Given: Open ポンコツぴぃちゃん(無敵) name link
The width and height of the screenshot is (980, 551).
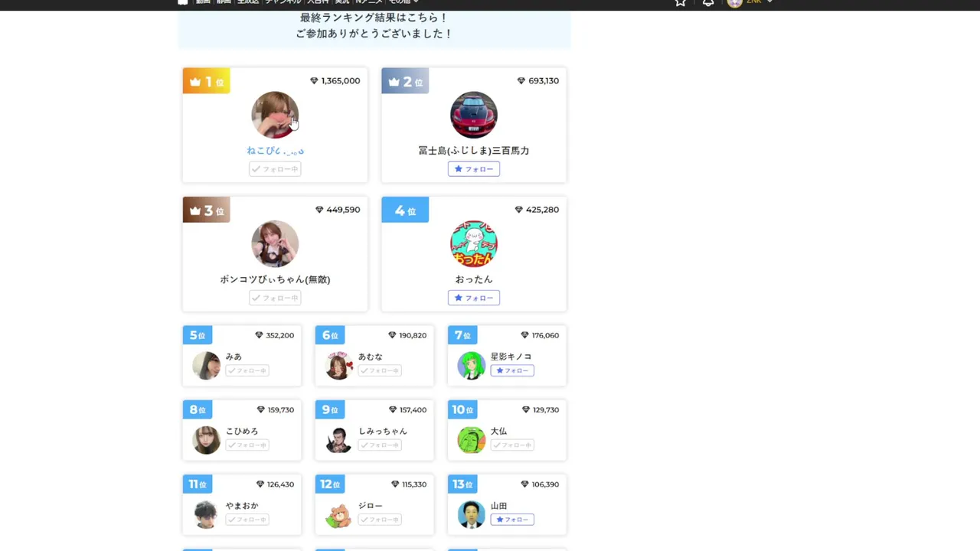Looking at the screenshot, I should pos(275,279).
